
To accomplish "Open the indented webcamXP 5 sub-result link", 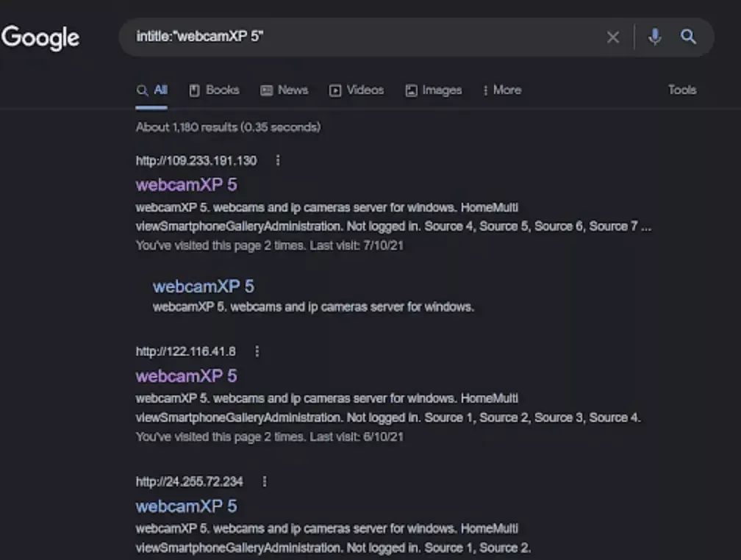I will click(x=203, y=287).
